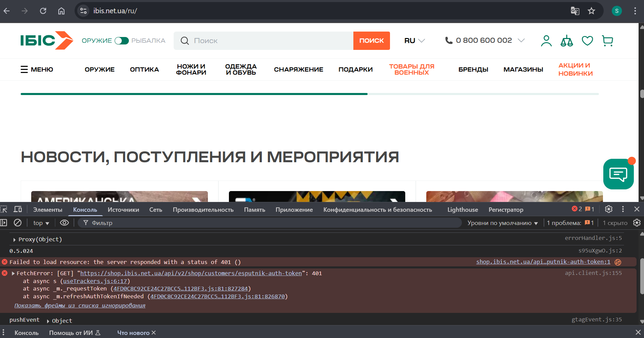Toggle the Оружие/Рыбалка switch

[121, 41]
